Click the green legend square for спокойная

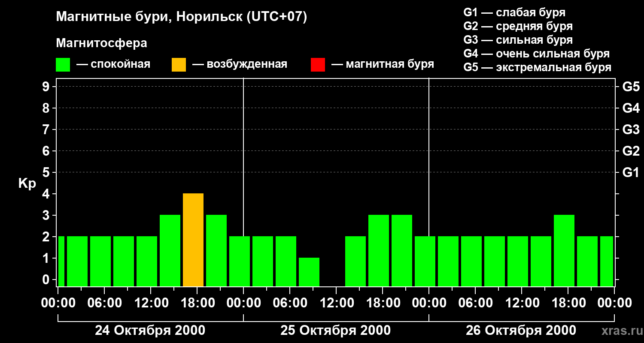(63, 64)
